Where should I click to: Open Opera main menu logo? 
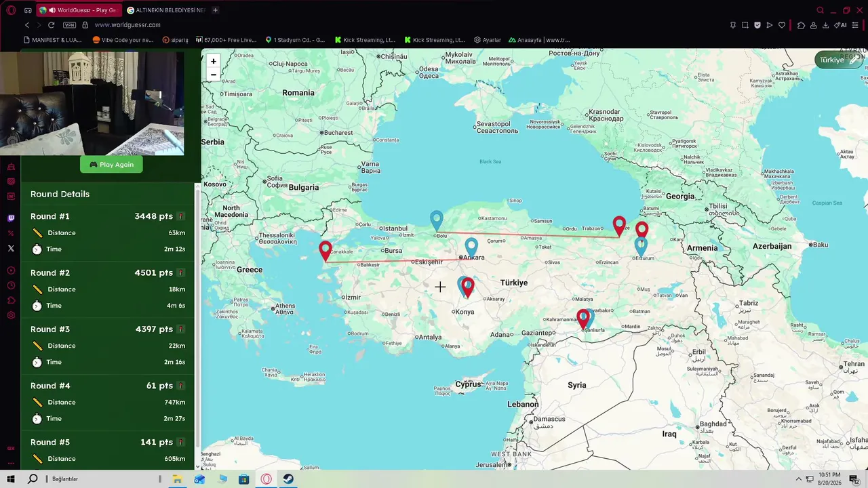click(11, 10)
